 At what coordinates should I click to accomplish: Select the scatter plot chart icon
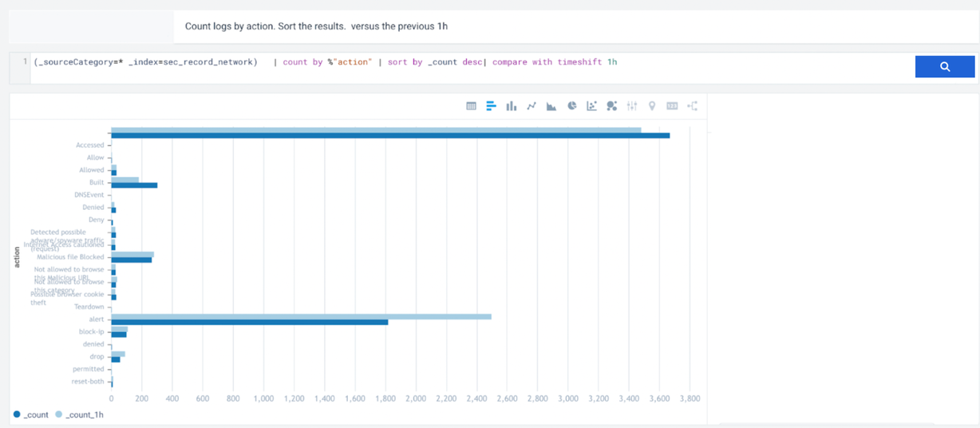(x=592, y=106)
